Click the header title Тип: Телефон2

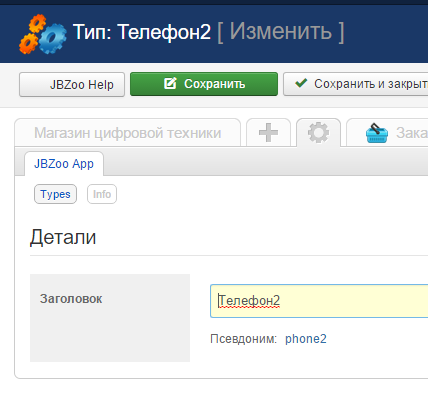point(142,32)
